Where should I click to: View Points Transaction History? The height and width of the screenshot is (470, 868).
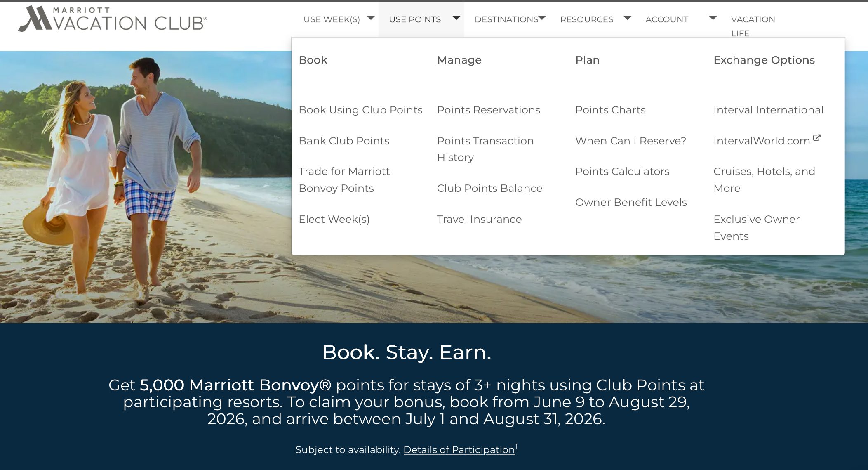point(485,149)
